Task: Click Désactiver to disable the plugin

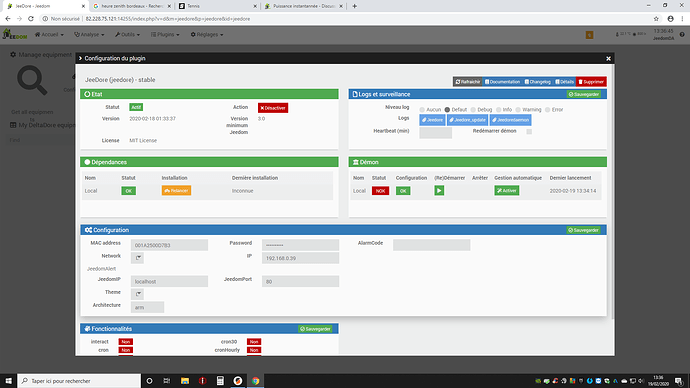Action: (x=273, y=108)
